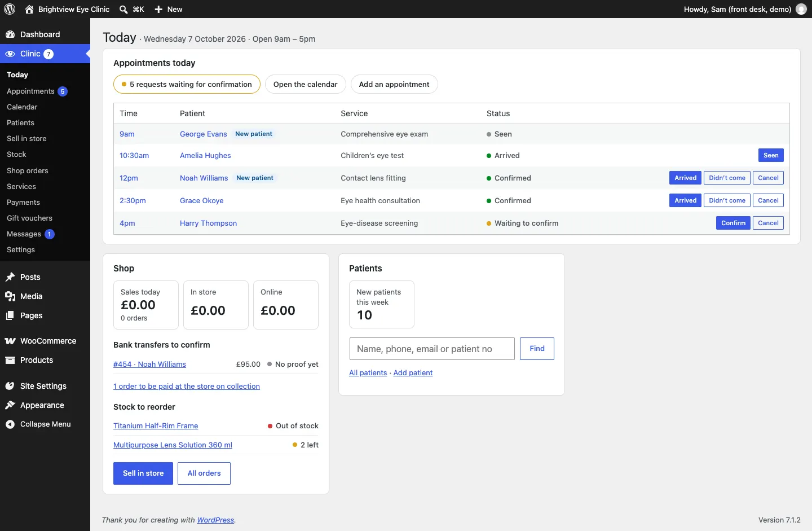Confirm Harry Thompson's 4pm appointment
This screenshot has height=531, width=812.
click(x=733, y=223)
